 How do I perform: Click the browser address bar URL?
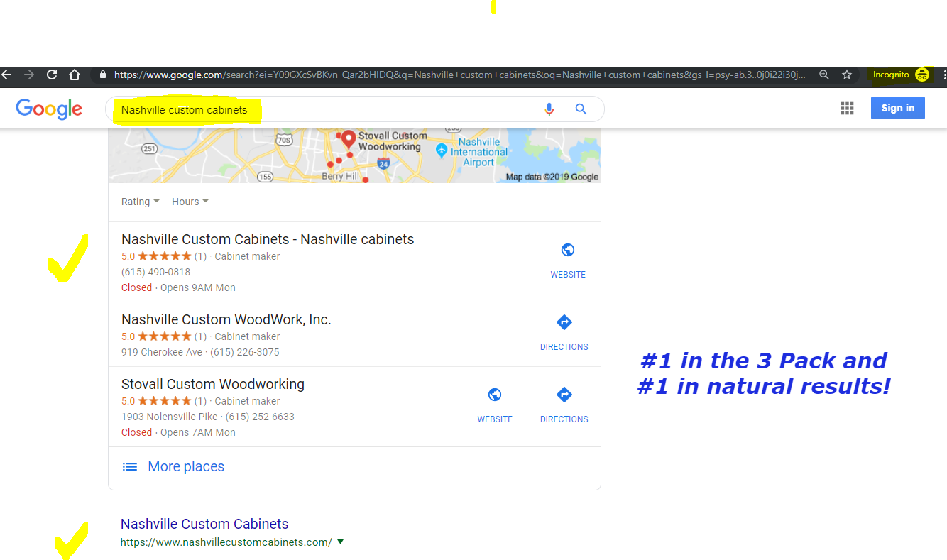(459, 75)
